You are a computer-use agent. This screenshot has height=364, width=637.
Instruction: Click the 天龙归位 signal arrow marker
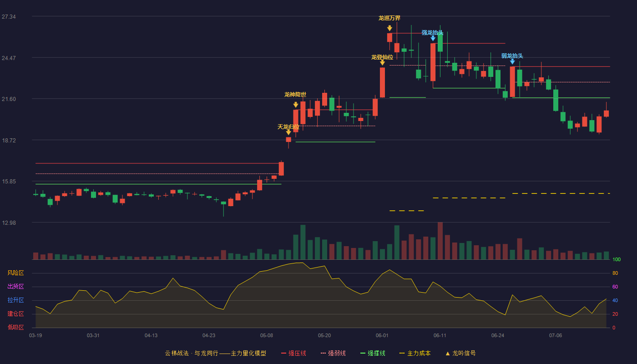[288, 132]
